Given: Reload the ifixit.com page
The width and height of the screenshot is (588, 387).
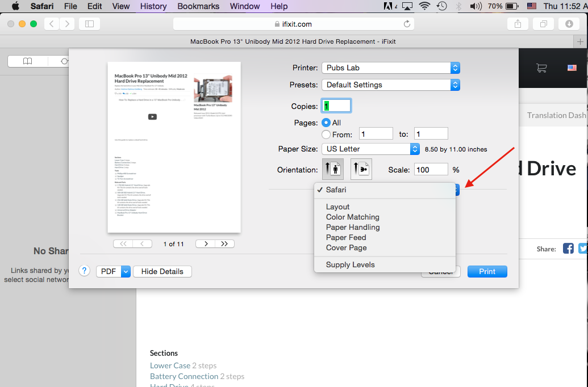Looking at the screenshot, I should [407, 24].
